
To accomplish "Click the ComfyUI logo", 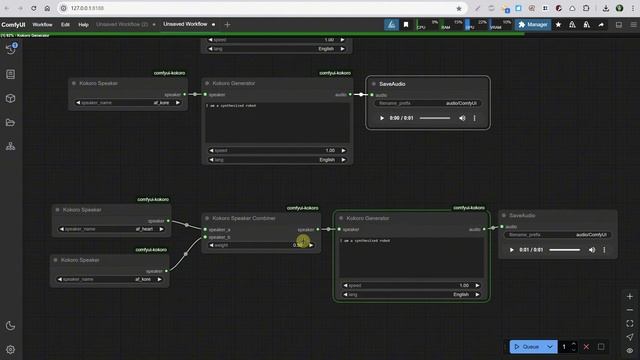I will click(13, 25).
